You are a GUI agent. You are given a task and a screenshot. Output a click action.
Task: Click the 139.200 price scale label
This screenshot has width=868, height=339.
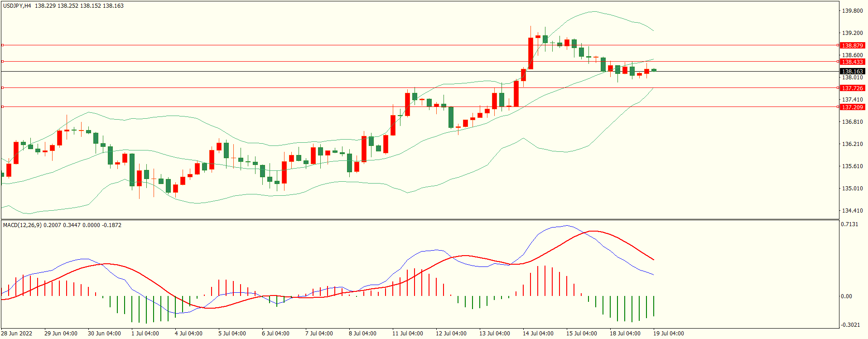coord(852,33)
